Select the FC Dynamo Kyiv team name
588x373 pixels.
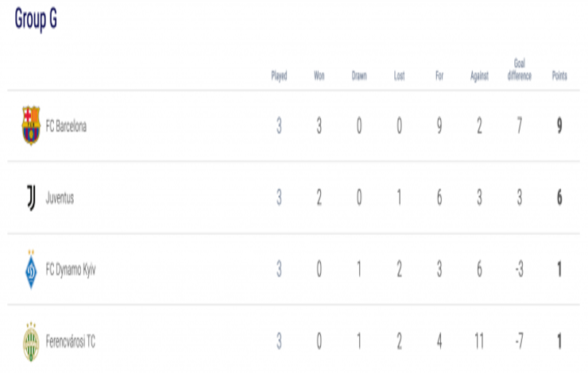(71, 270)
